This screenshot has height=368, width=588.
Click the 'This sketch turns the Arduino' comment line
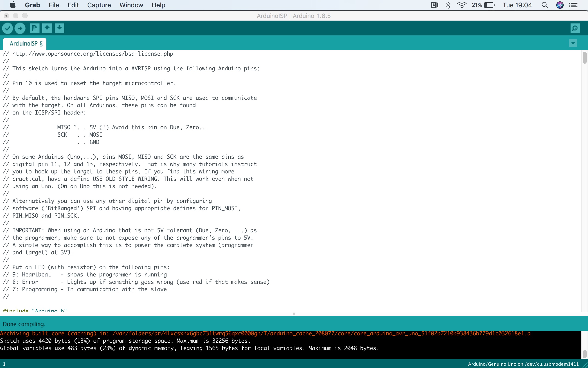coord(131,68)
